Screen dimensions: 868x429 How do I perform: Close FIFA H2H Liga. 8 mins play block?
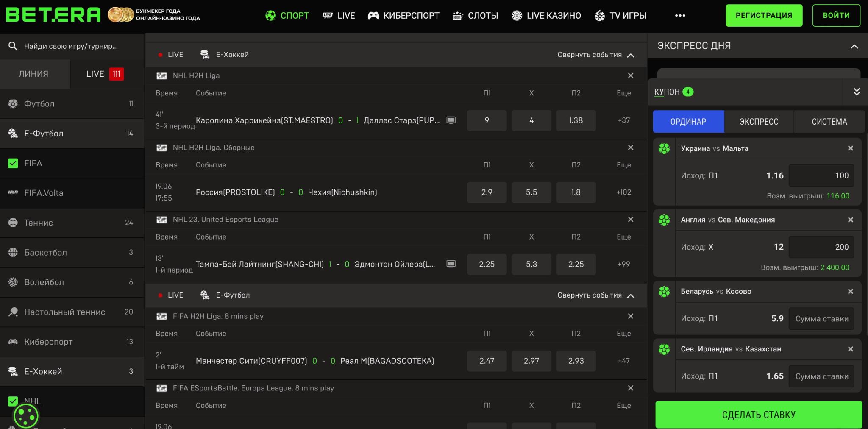pyautogui.click(x=631, y=316)
